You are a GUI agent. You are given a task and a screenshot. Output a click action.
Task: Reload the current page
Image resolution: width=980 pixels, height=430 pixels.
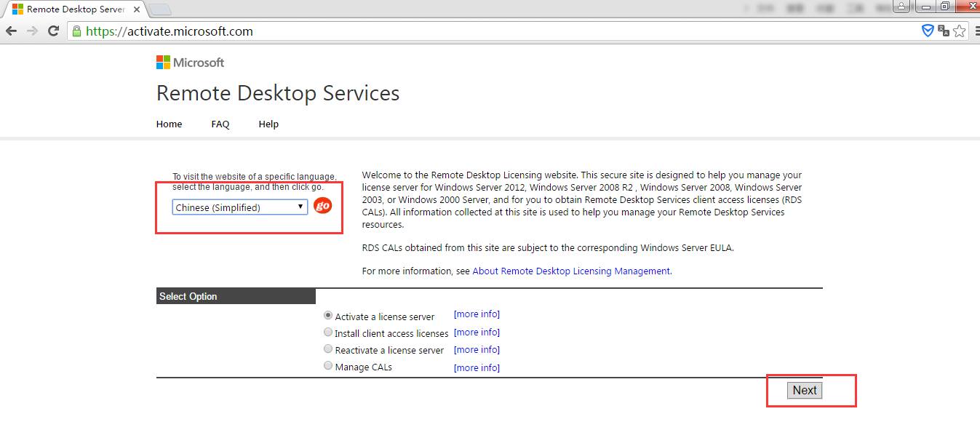(53, 31)
